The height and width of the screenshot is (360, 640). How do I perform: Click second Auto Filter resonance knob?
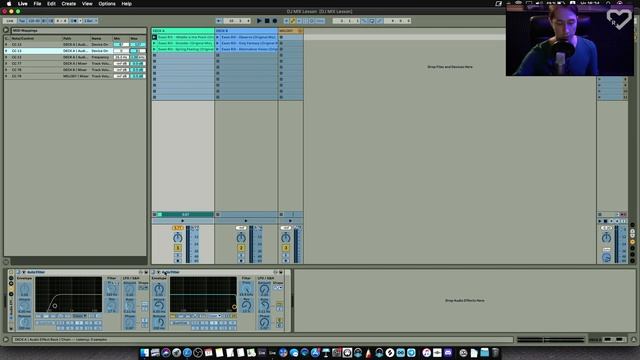(x=246, y=306)
